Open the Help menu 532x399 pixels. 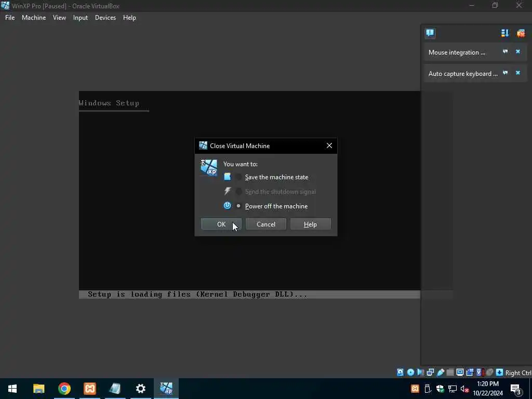129,18
